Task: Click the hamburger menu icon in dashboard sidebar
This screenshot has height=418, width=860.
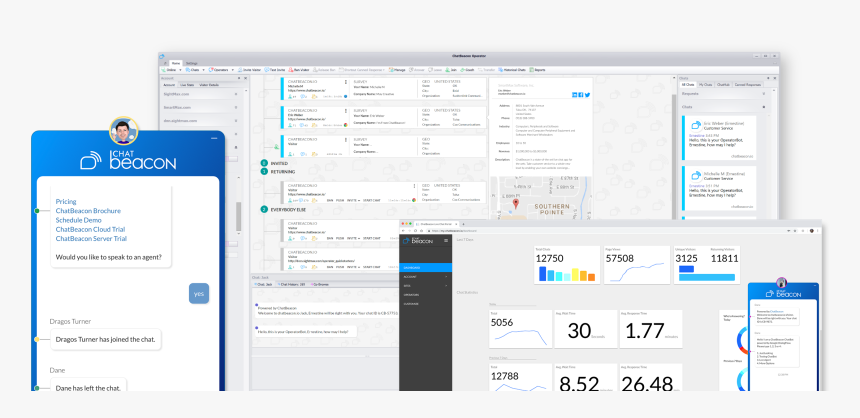Action: [446, 240]
